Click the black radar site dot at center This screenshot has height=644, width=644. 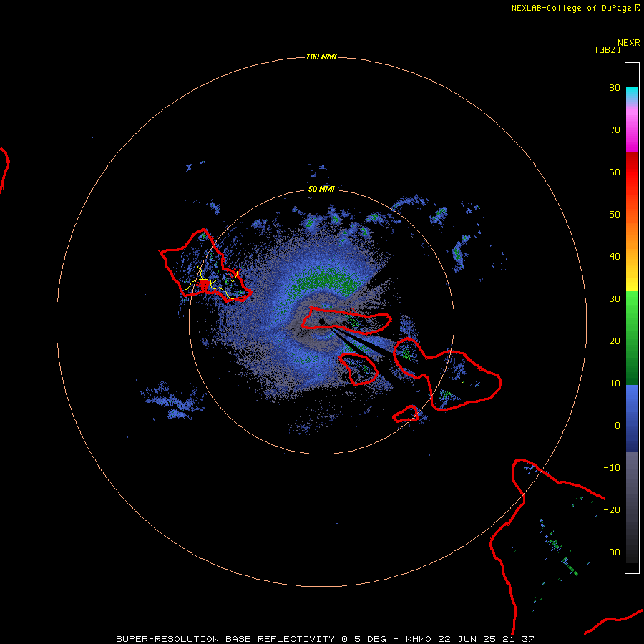click(x=322, y=321)
